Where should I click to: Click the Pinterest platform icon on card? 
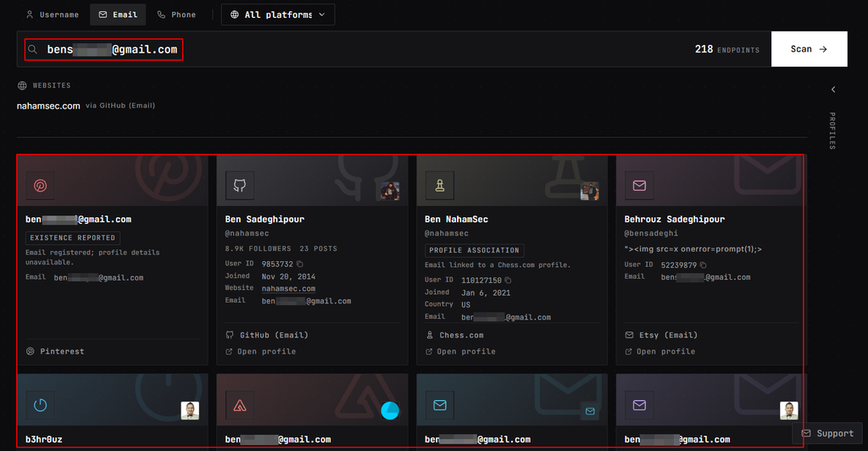click(x=41, y=186)
